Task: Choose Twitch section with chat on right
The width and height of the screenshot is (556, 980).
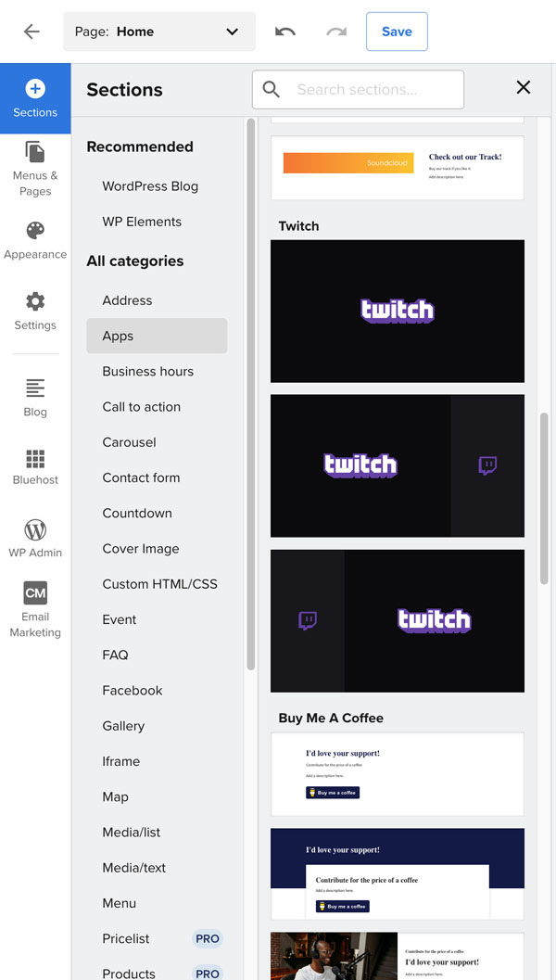Action: pos(398,465)
